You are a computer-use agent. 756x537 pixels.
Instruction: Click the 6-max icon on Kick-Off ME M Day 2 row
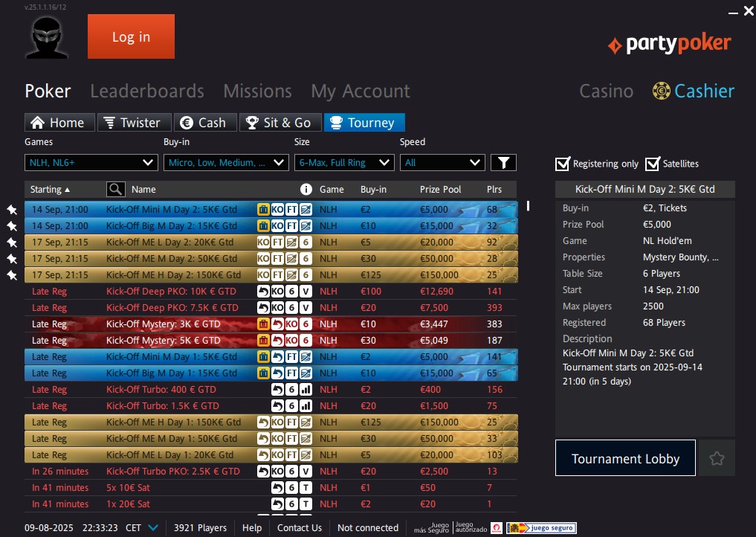(x=306, y=259)
